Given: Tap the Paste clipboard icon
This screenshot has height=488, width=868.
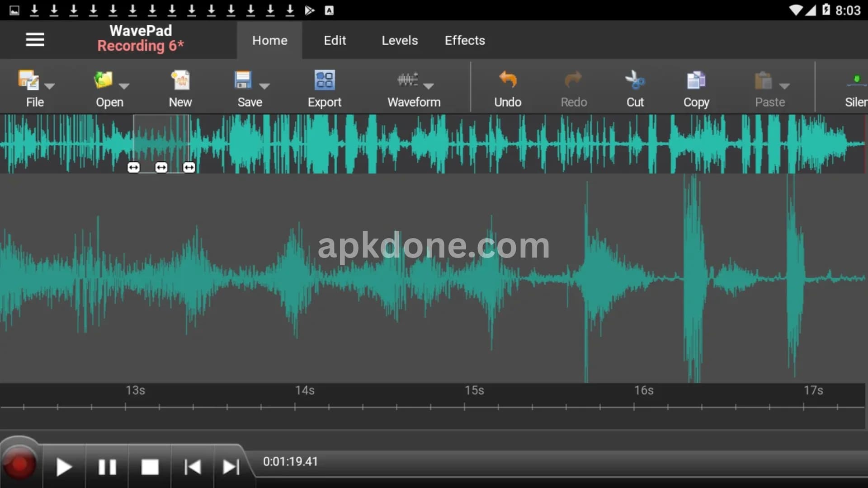Looking at the screenshot, I should (763, 80).
